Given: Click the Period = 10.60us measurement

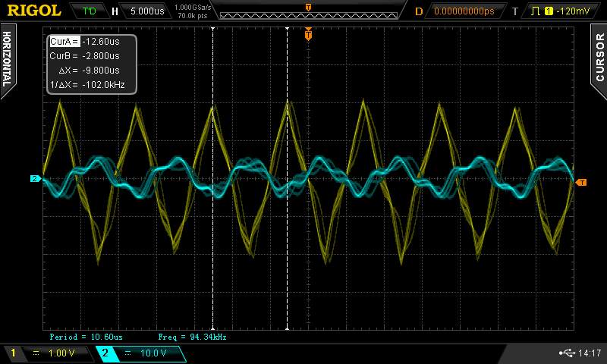Looking at the screenshot, I should point(86,336).
